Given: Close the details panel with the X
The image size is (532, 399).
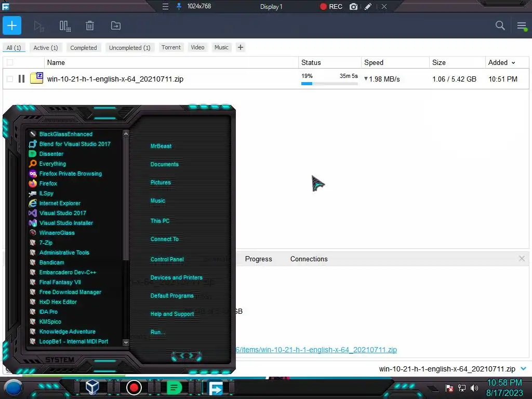Looking at the screenshot, I should coord(522,259).
